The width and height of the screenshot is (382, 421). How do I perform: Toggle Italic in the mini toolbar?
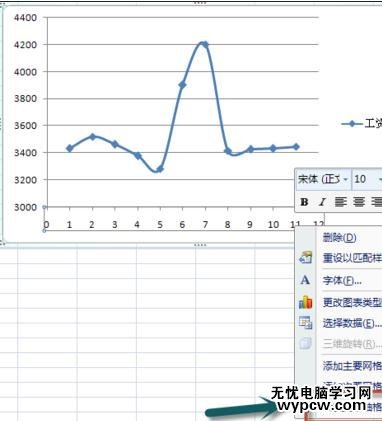(x=322, y=202)
